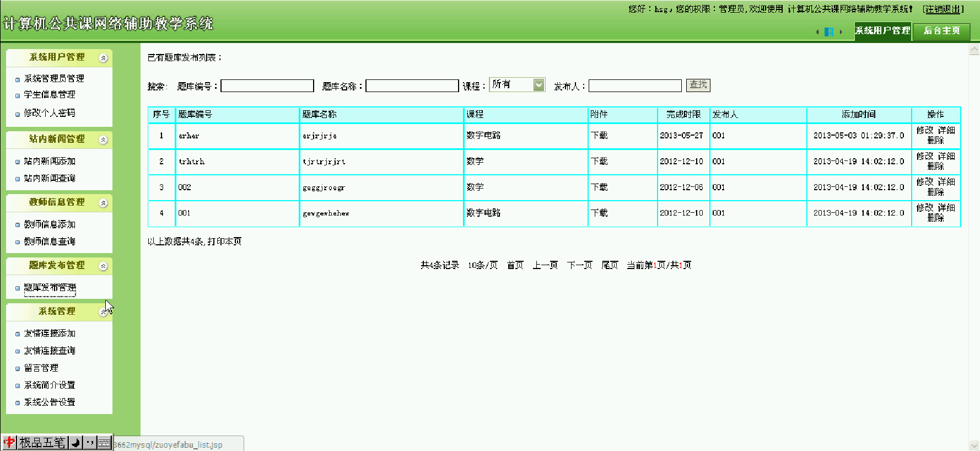Go to 下一页 next page
Screen dimensions: 980x451
(x=579, y=265)
